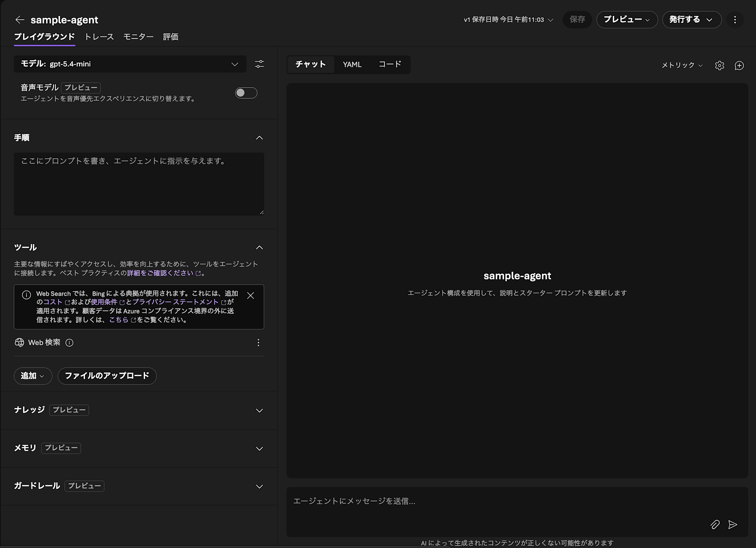This screenshot has width=756, height=548.
Task: Open the トレース tab
Action: (x=99, y=37)
